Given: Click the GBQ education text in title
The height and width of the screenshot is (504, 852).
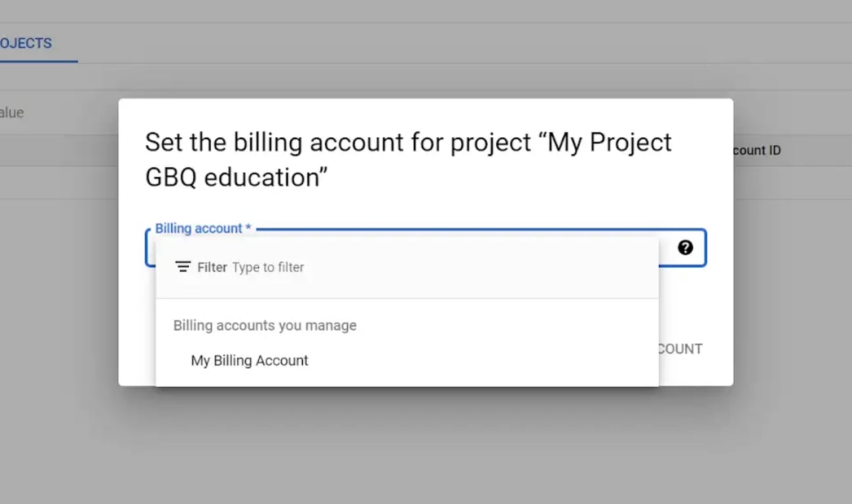Looking at the screenshot, I should [236, 177].
